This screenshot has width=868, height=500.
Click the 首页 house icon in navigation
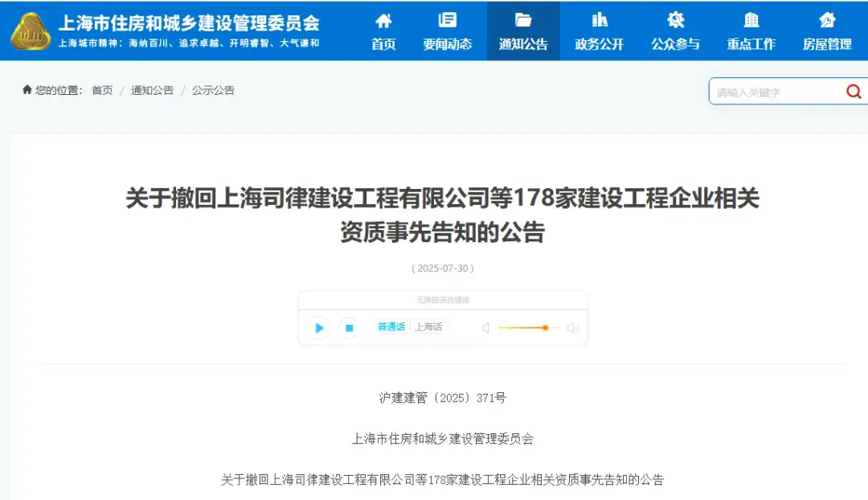[x=383, y=21]
